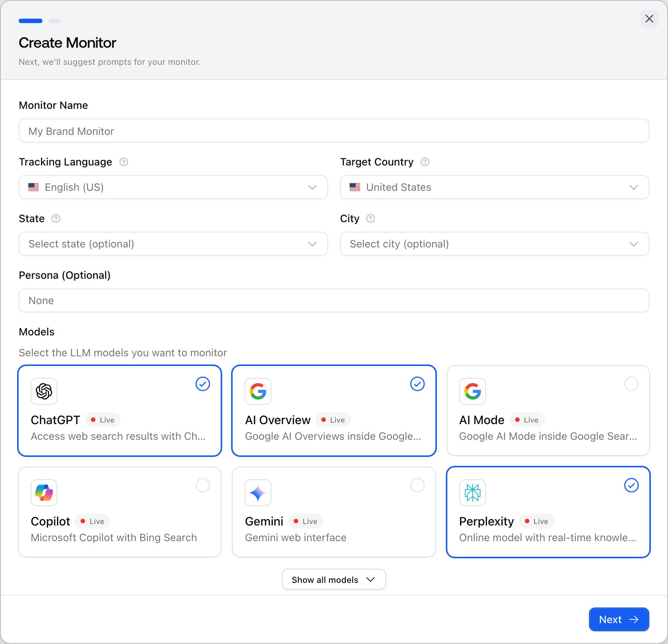Image resolution: width=668 pixels, height=644 pixels.
Task: Expand Show all models
Action: 334,580
